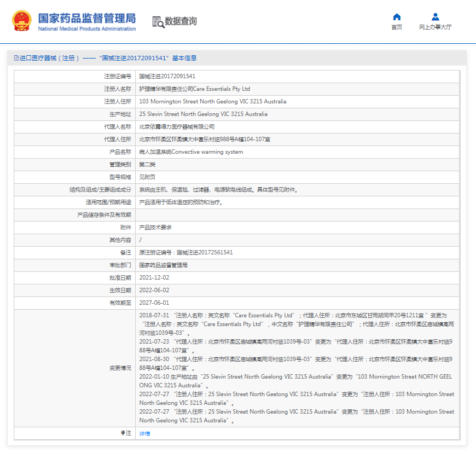This screenshot has height=453, width=476.
Task: Click 数据查询 heading text
Action: (x=181, y=21)
